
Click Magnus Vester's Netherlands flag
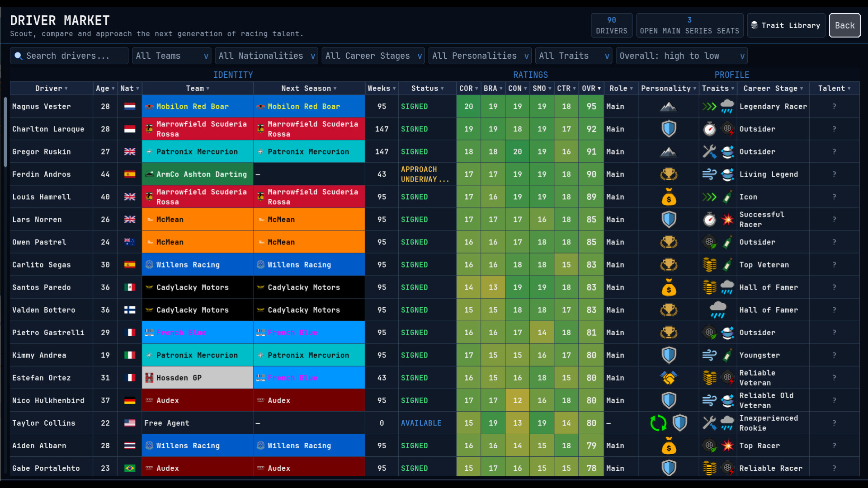(130, 107)
